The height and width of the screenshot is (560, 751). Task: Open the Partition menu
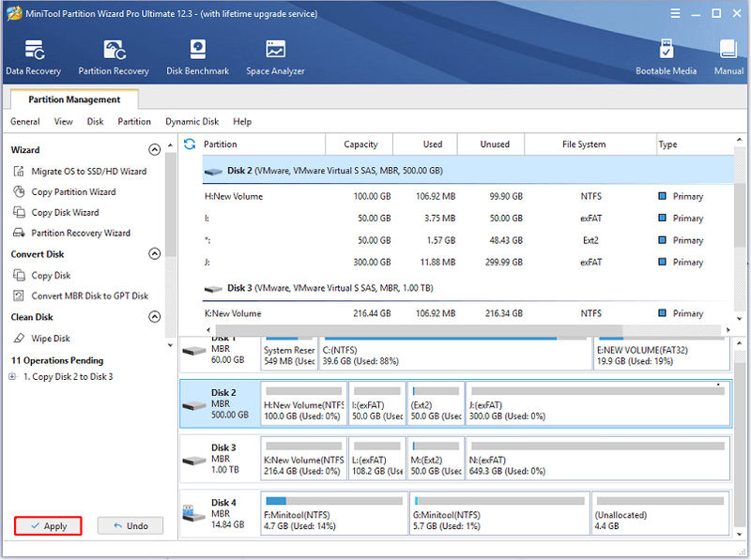[134, 122]
